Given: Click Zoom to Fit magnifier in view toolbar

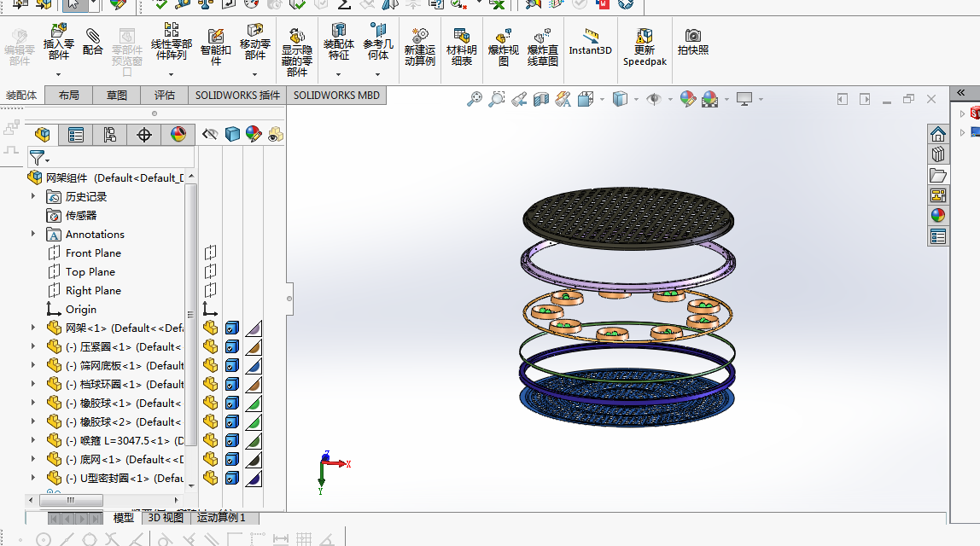Looking at the screenshot, I should coord(475,99).
